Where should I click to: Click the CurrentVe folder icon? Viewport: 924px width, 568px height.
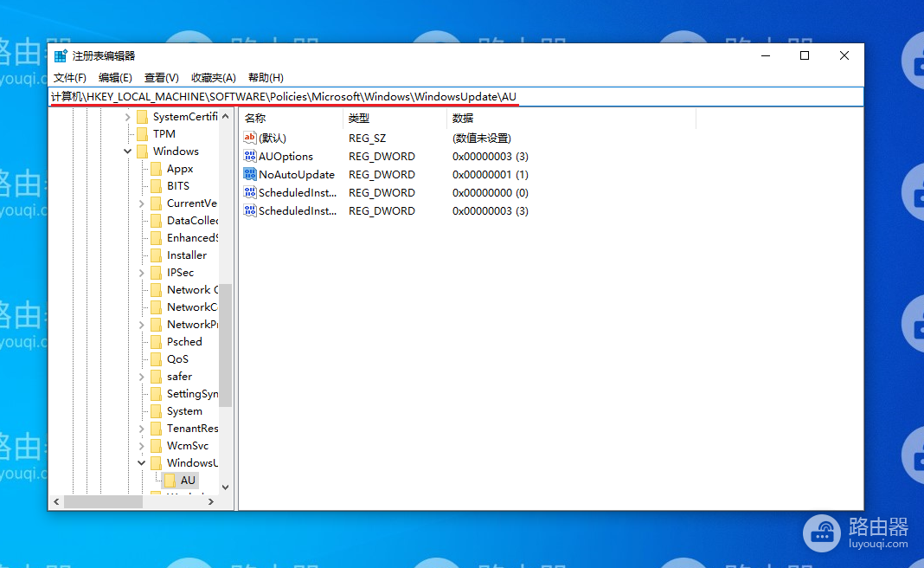(156, 203)
